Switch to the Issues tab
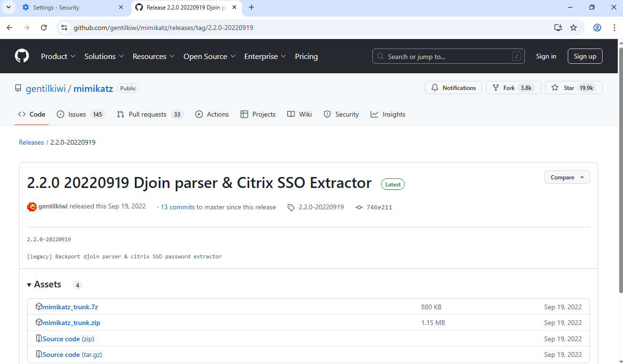 80,115
